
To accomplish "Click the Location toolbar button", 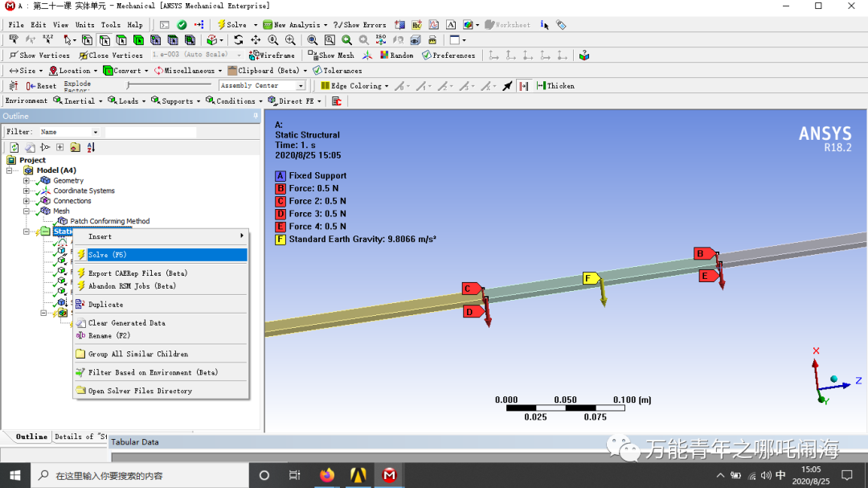I will pyautogui.click(x=73, y=71).
